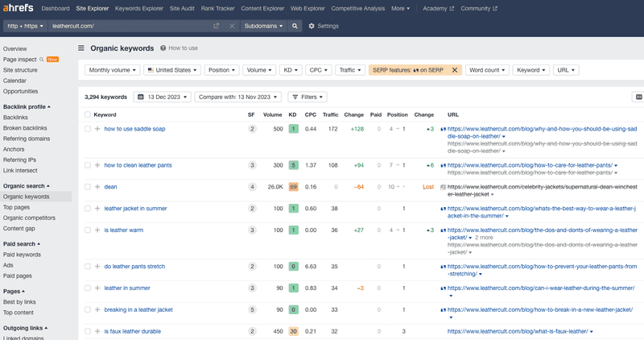Viewport: 644px width, 340px height.
Task: Remove the SERP features filter
Action: click(454, 70)
